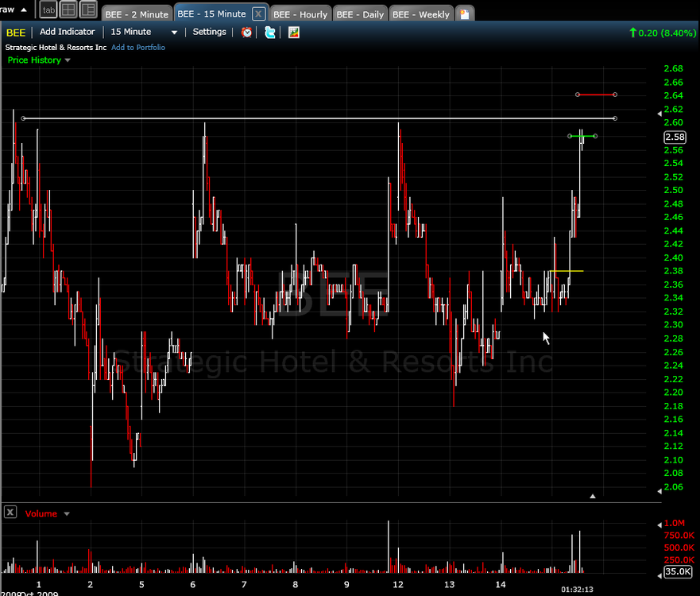Select the yellow horizontal line near 2.38
This screenshot has width=700, height=596.
[567, 271]
